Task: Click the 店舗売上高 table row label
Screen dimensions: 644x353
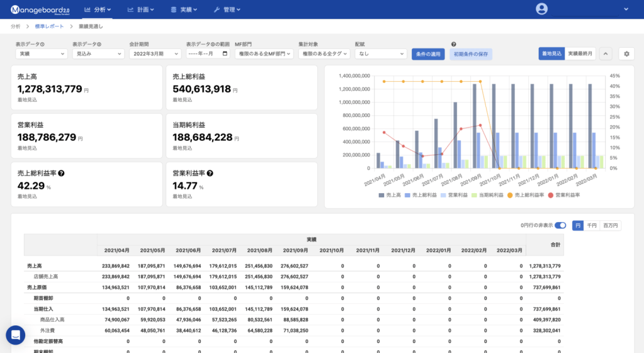Action: click(45, 276)
